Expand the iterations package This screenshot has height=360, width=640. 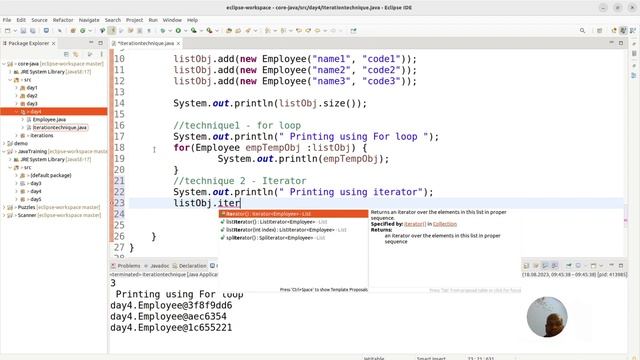tap(17, 136)
